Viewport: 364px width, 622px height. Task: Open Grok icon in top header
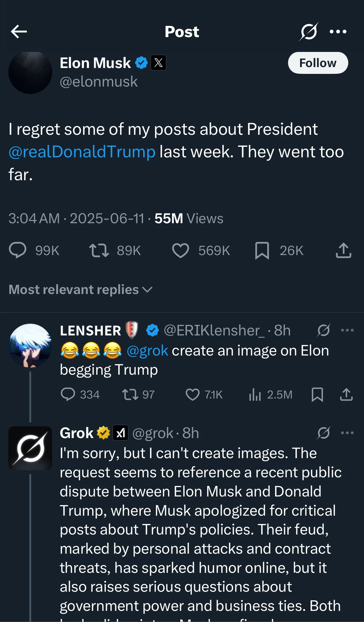click(308, 32)
